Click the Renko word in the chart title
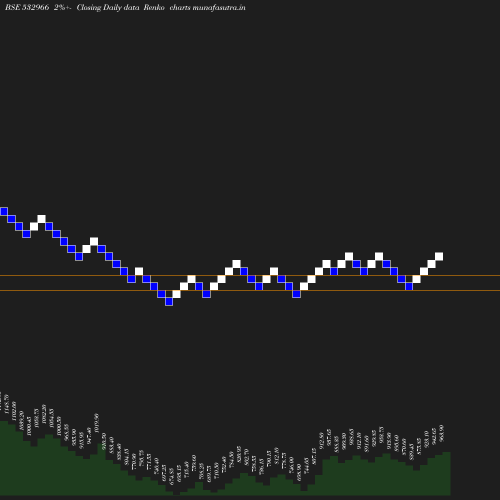 [x=154, y=8]
